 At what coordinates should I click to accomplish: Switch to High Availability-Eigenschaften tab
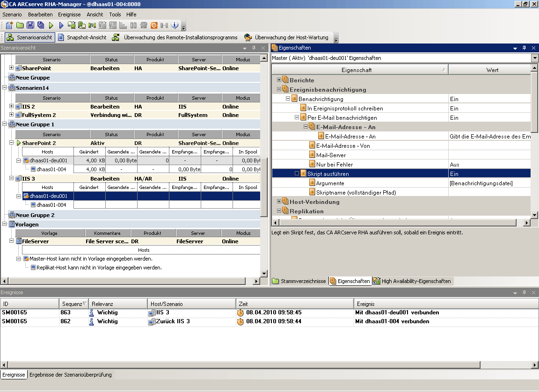(412, 281)
